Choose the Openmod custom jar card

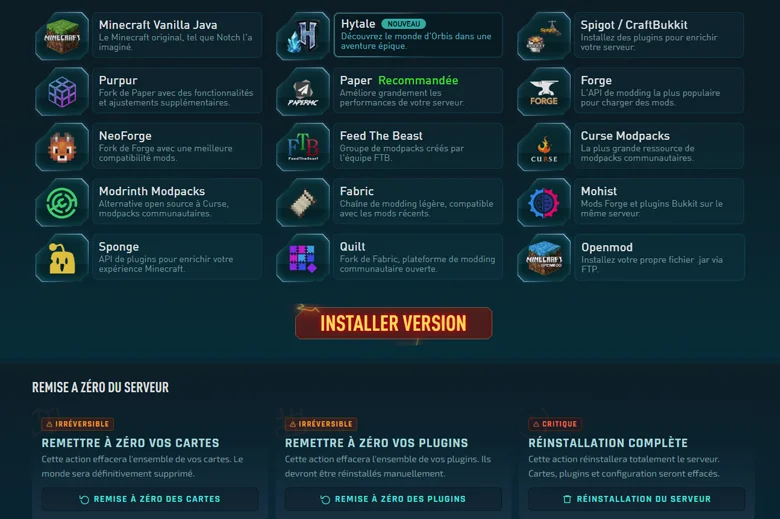tap(659, 257)
